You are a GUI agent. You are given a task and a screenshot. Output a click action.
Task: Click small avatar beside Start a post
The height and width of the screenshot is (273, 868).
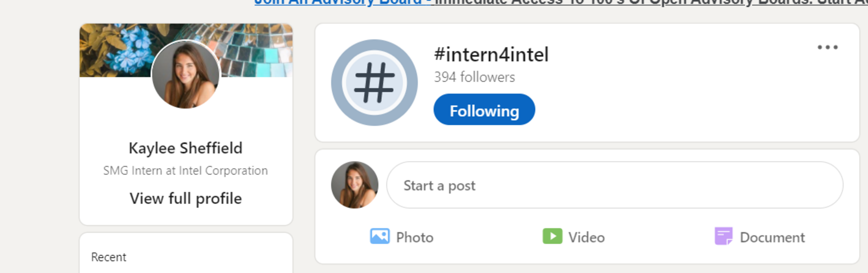(x=355, y=185)
